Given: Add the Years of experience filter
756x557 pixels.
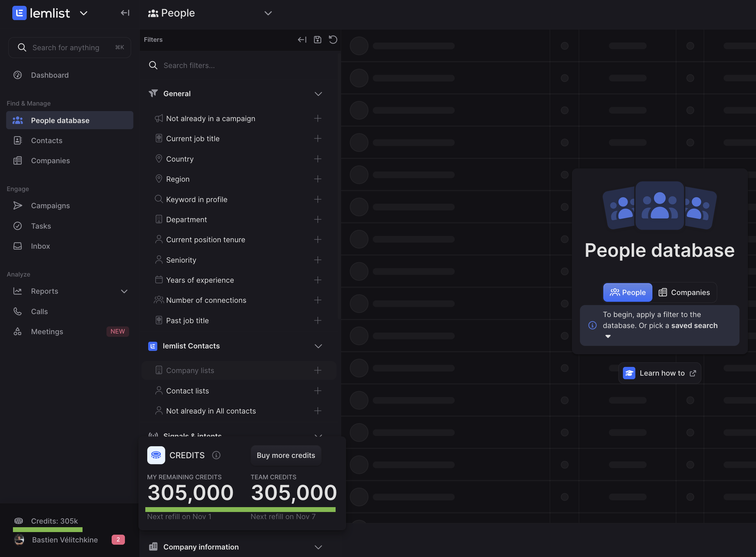Looking at the screenshot, I should [x=317, y=280].
